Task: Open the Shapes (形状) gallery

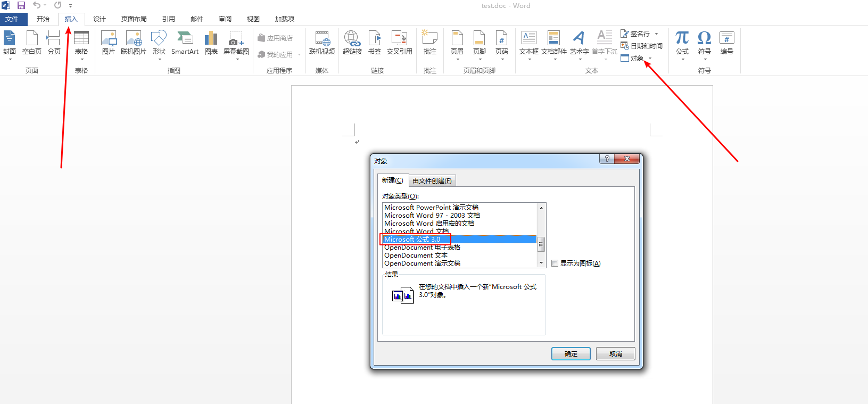Action: pyautogui.click(x=159, y=45)
